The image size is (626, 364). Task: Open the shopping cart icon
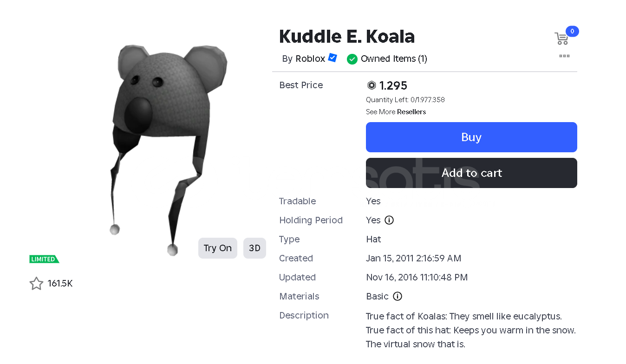[x=561, y=39]
